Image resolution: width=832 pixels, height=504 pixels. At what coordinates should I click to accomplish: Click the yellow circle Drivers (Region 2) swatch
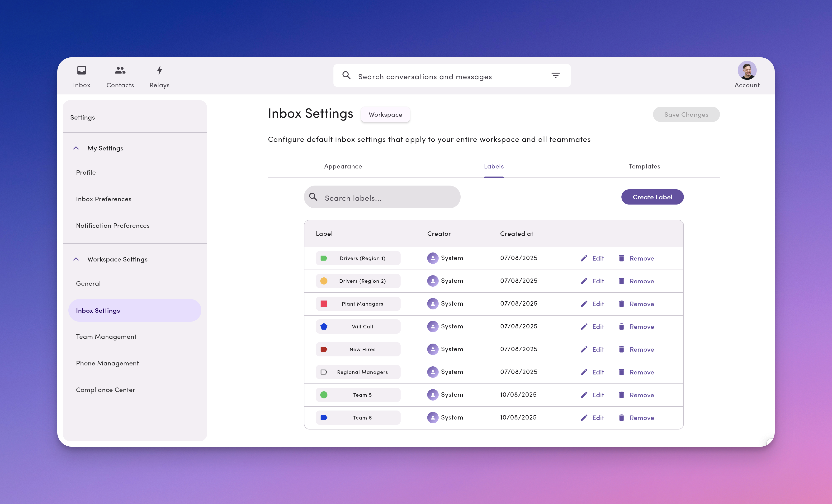(x=323, y=281)
